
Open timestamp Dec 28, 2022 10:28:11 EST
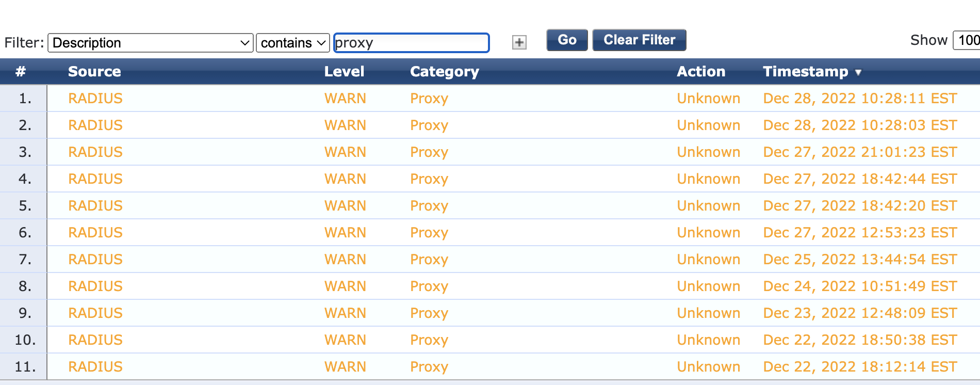click(859, 98)
